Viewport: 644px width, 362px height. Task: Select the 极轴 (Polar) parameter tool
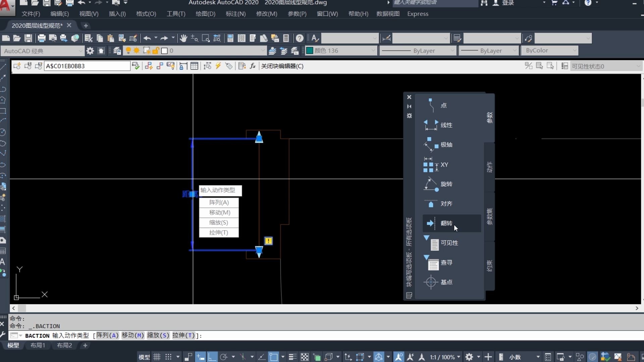[451, 145]
